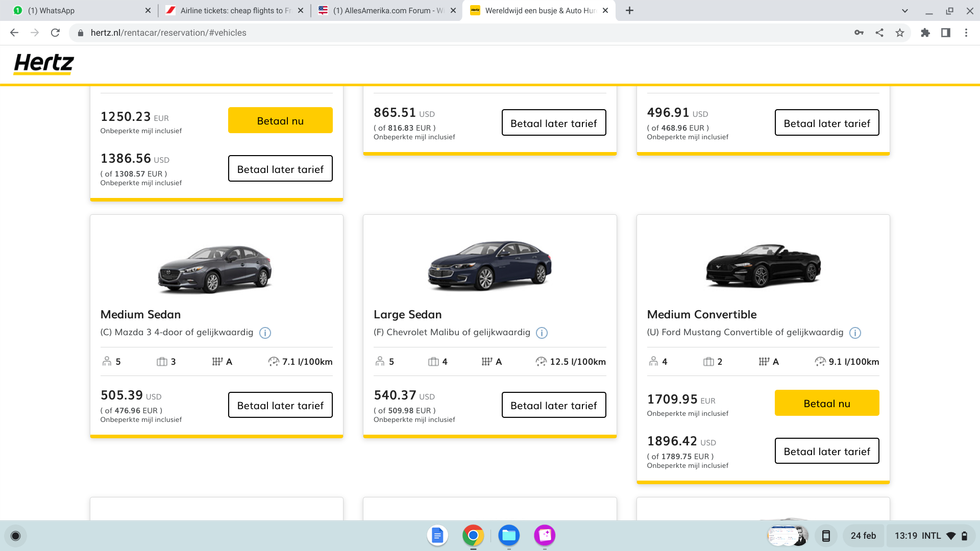The width and height of the screenshot is (980, 551).
Task: Share this page using the share icon
Action: pyautogui.click(x=879, y=33)
